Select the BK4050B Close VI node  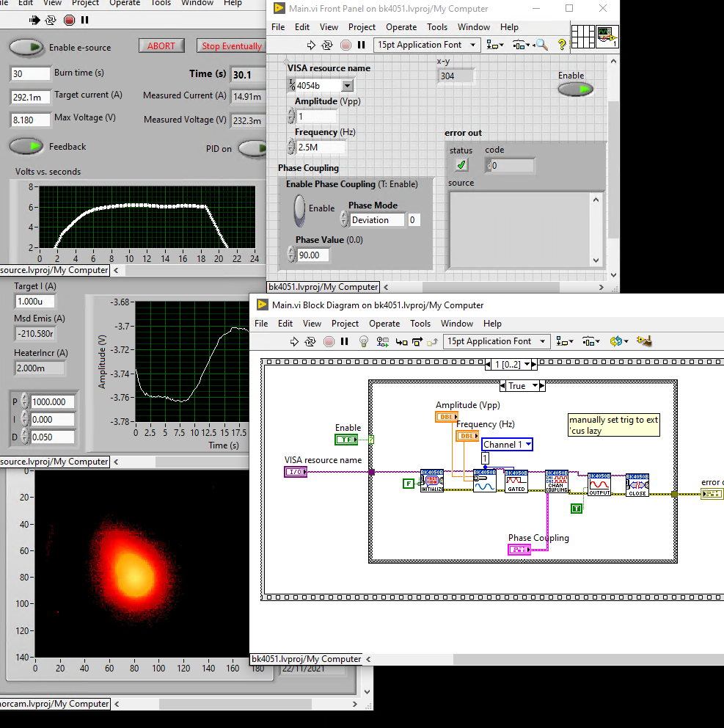(637, 485)
